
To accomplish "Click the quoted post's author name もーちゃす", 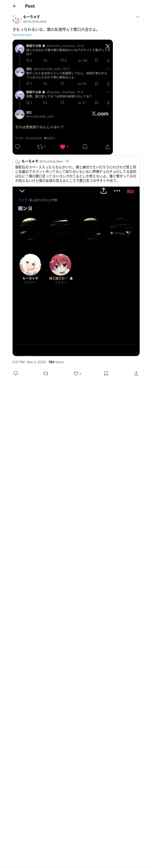I will click(30, 161).
